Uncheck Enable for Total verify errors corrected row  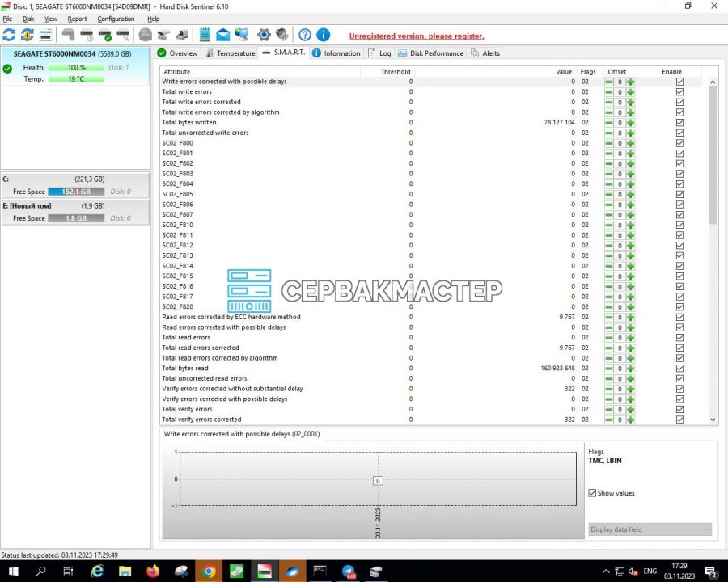coord(679,420)
